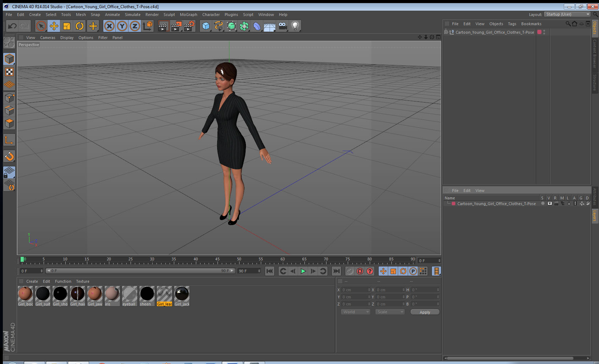Open Edit Render Settings icon
The height and width of the screenshot is (364, 599).
pyautogui.click(x=189, y=26)
